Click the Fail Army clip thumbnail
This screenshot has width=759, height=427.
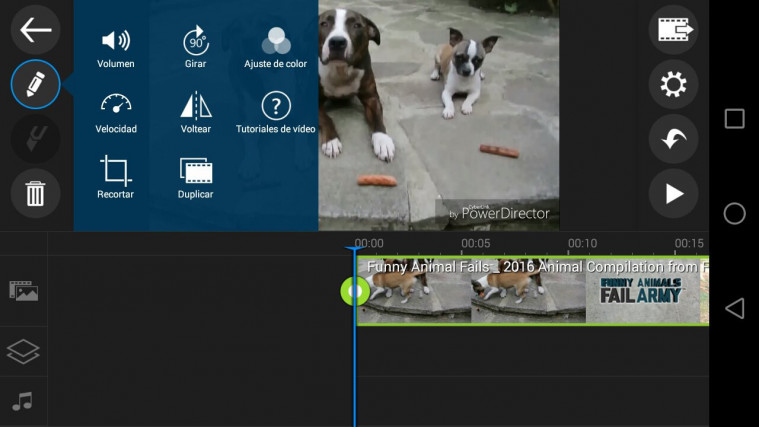click(642, 290)
